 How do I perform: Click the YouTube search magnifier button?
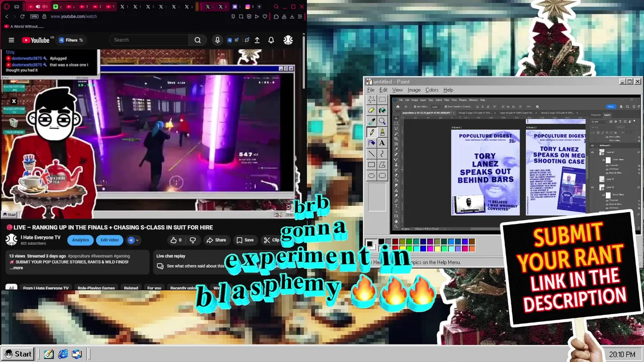198,40
